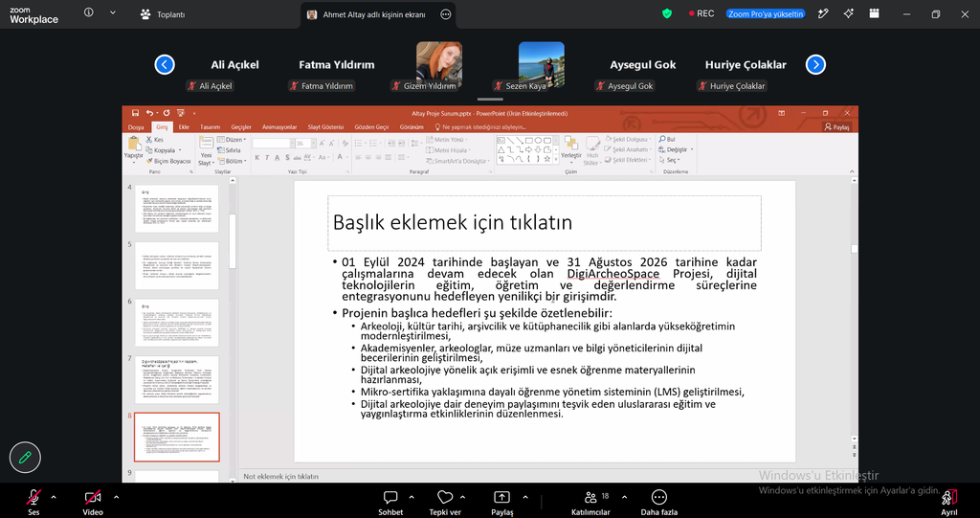Click Biçim Boyacısı format painter
Screen dimensions: 980x518
click(168, 161)
